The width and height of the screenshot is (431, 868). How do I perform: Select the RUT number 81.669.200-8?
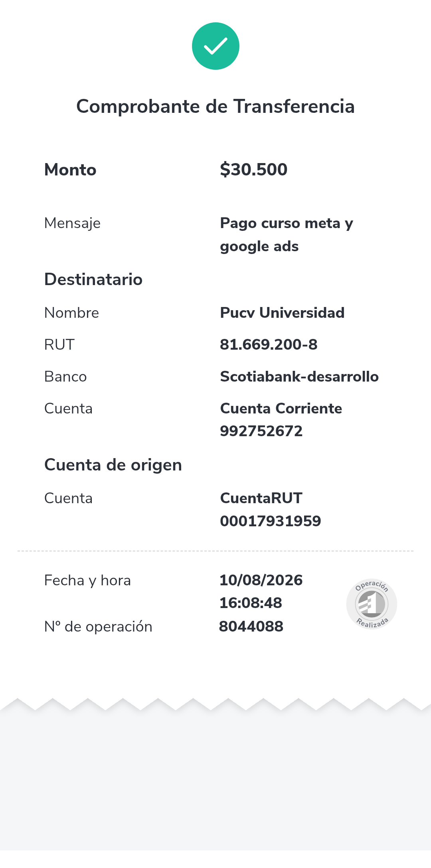(x=269, y=344)
